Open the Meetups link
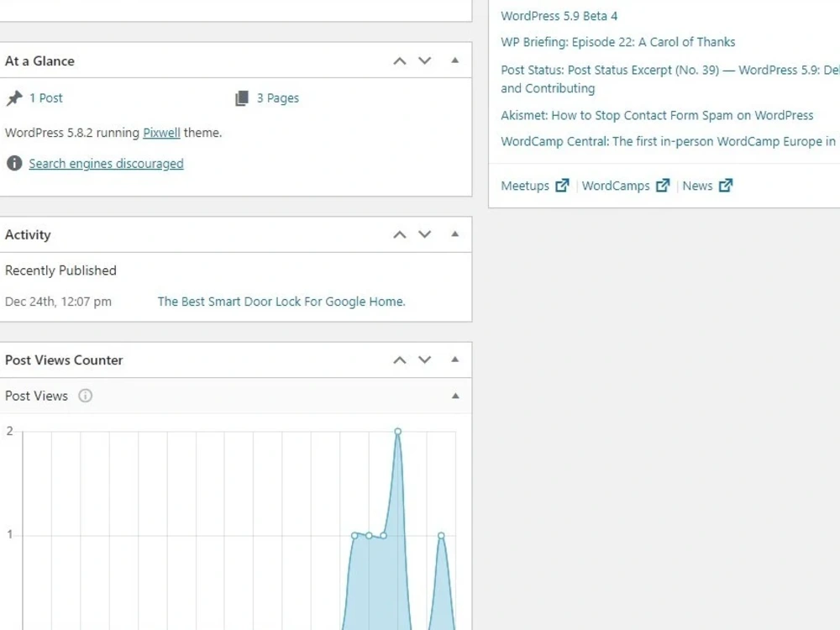This screenshot has height=630, width=840. point(525,186)
